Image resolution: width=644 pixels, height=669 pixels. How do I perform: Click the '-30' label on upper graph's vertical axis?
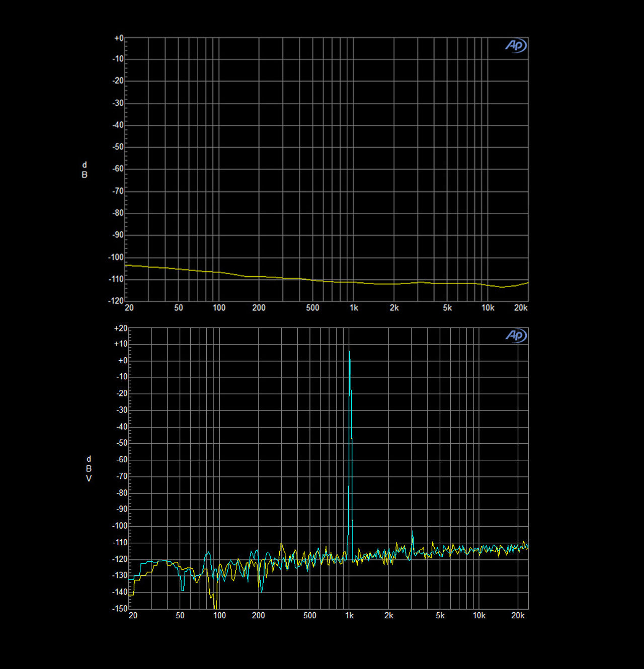pos(118,103)
